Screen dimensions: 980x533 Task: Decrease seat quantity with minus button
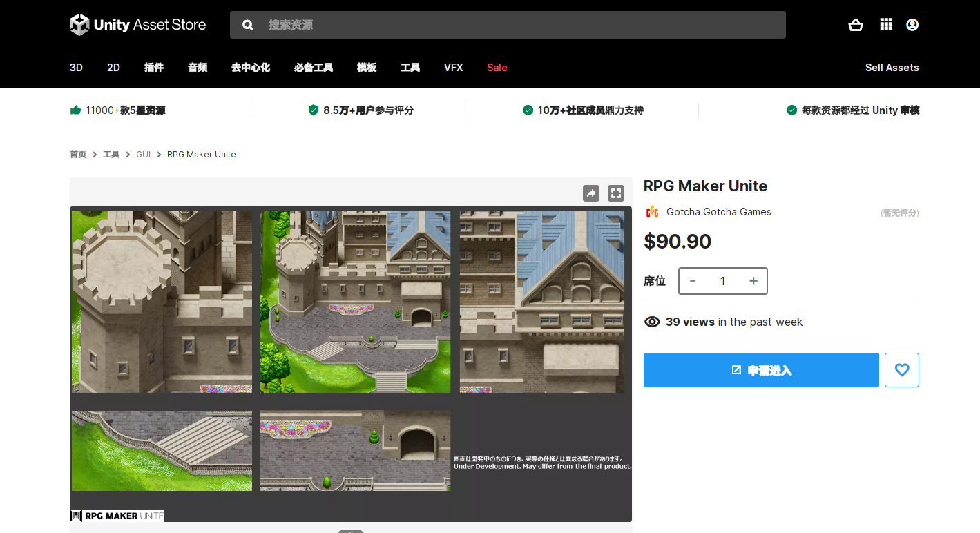click(693, 281)
